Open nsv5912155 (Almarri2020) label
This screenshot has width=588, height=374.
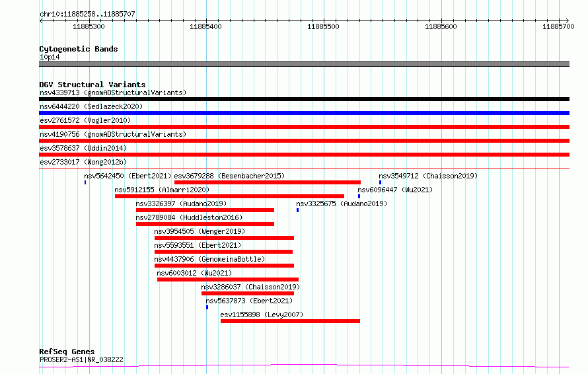[162, 190]
